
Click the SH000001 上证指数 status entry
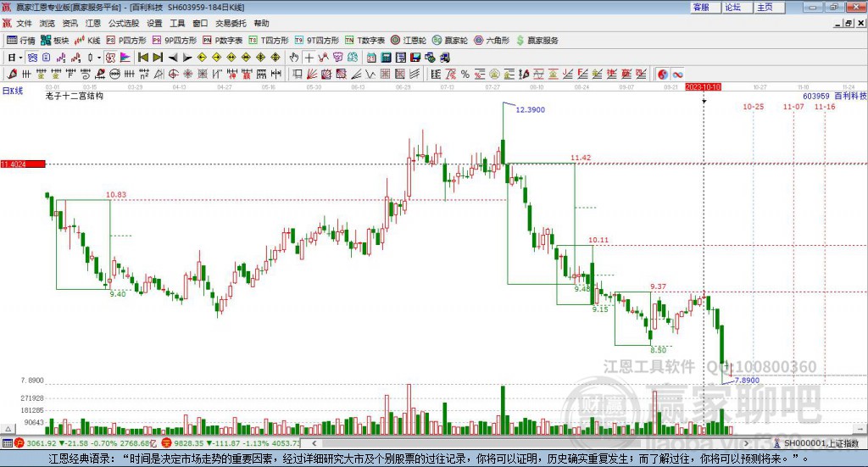[816, 443]
